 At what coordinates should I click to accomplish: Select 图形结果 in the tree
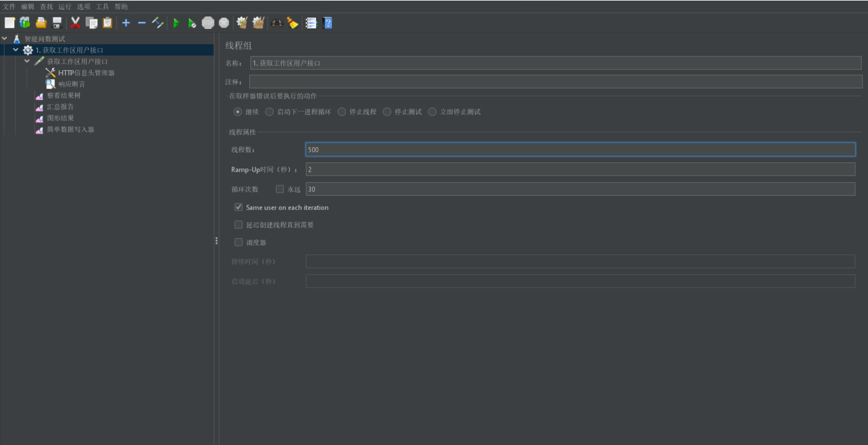[x=60, y=118]
